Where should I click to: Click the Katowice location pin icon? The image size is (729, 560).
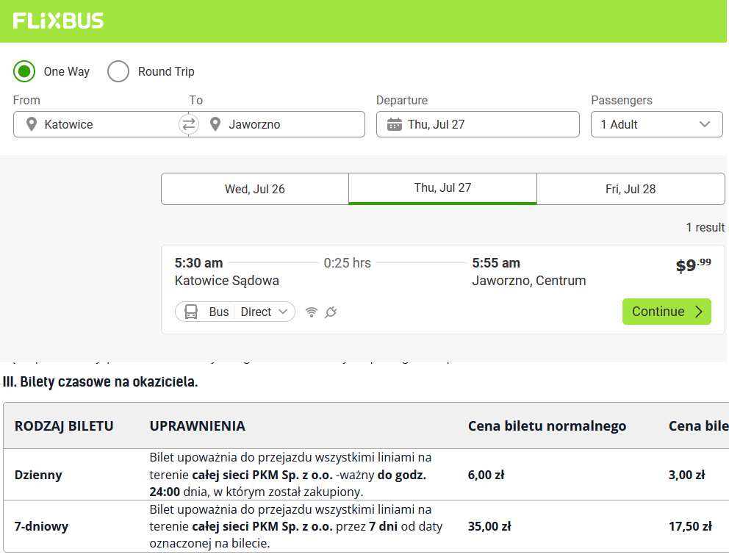pos(31,124)
